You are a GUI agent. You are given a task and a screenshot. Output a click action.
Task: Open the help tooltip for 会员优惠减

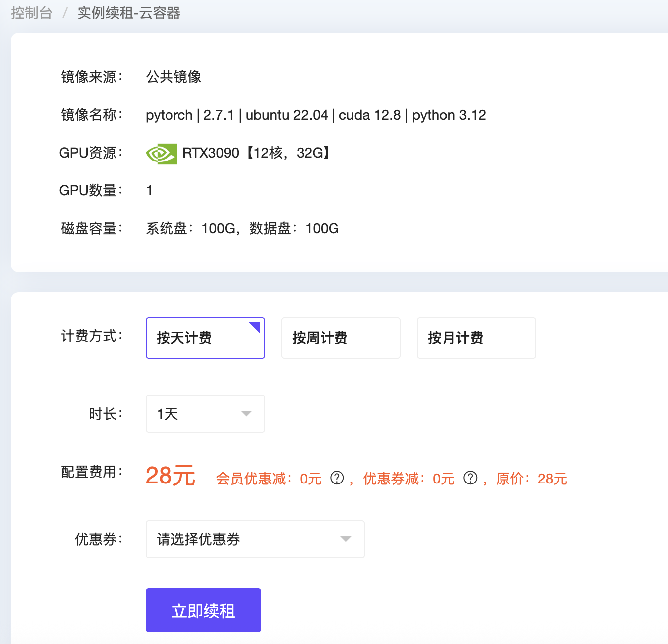(336, 478)
